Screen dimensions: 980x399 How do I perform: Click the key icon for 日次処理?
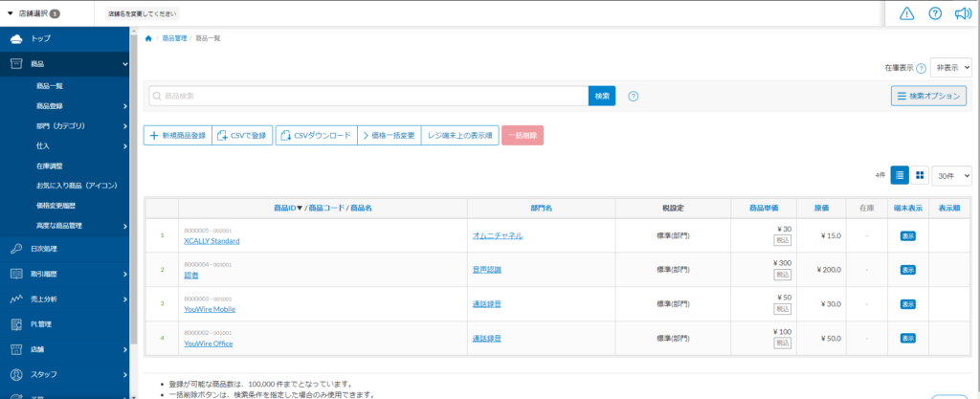[x=17, y=249]
